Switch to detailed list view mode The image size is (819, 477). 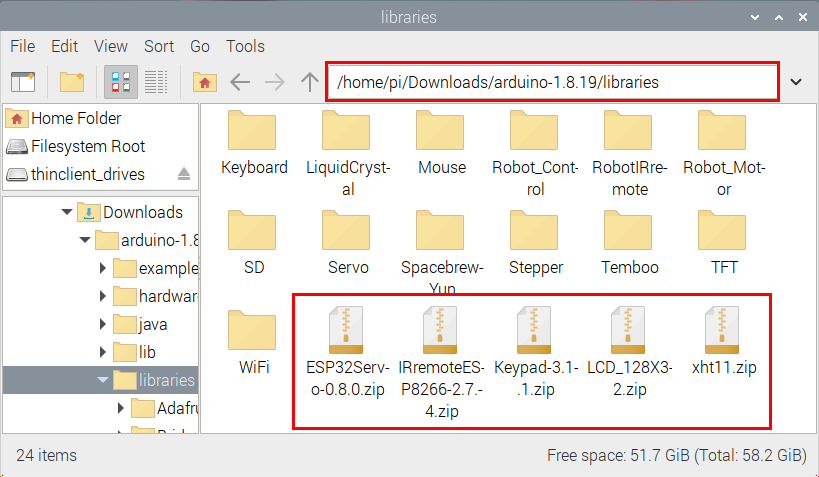[x=155, y=82]
